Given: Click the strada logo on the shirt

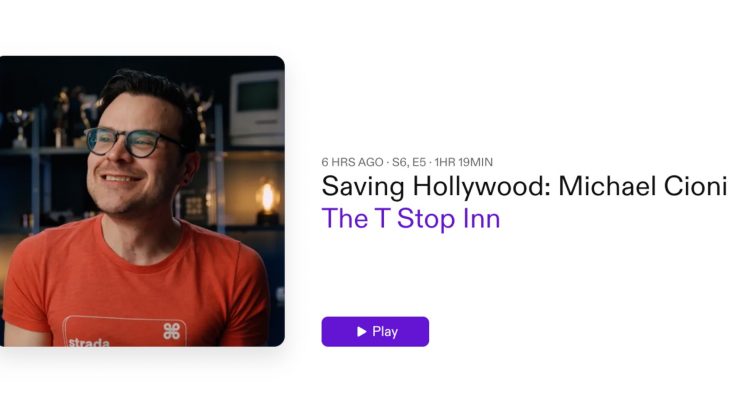Looking at the screenshot, I should (89, 342).
